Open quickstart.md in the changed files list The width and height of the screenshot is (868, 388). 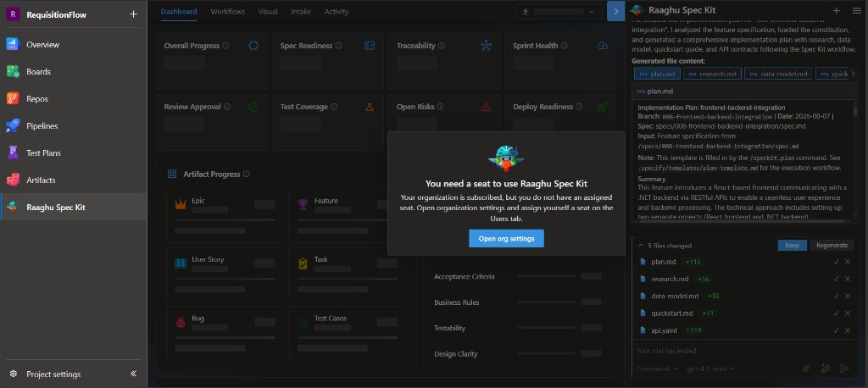(672, 313)
